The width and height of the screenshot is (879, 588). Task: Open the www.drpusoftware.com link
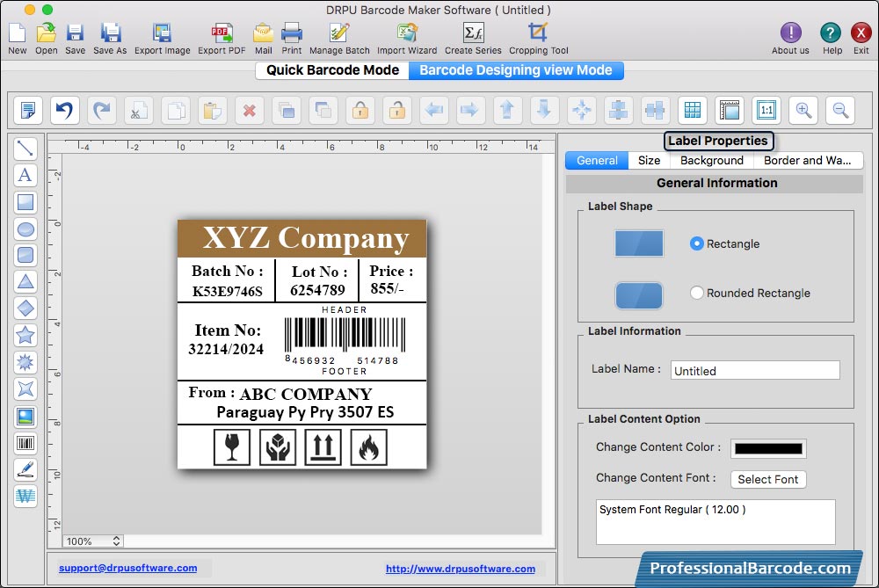[461, 569]
